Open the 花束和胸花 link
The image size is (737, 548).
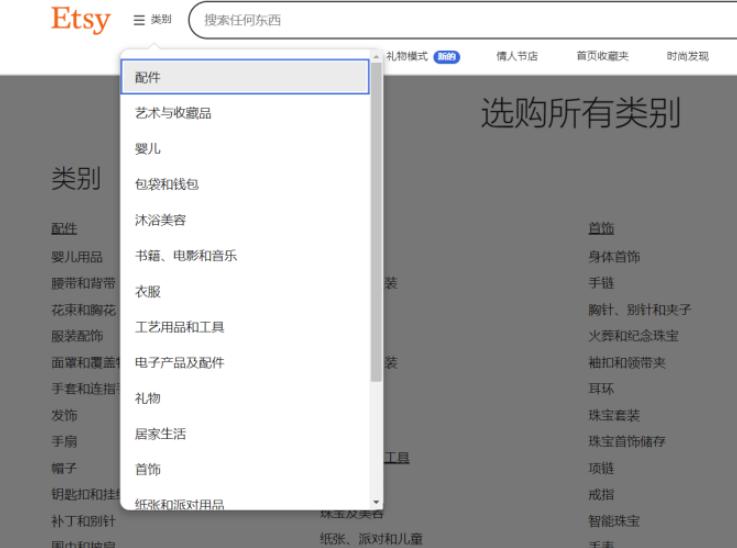[x=83, y=310]
